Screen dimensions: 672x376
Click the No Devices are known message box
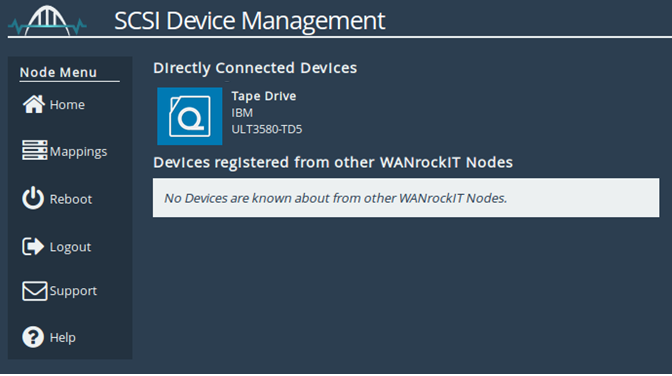(406, 198)
